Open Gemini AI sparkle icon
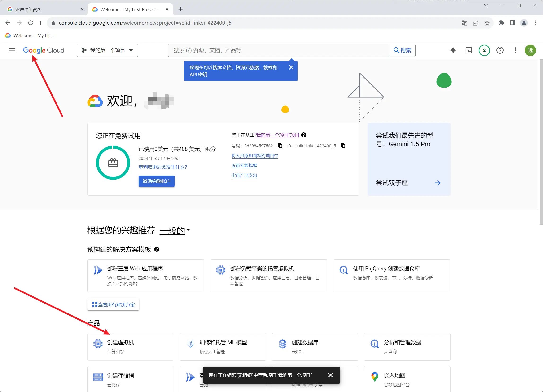Image resolution: width=543 pixels, height=392 pixels. pos(453,50)
